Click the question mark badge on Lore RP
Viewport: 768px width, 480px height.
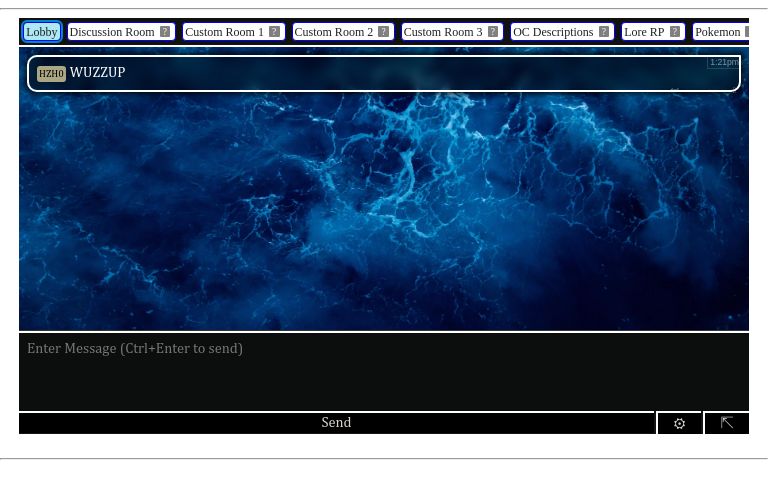(x=674, y=32)
